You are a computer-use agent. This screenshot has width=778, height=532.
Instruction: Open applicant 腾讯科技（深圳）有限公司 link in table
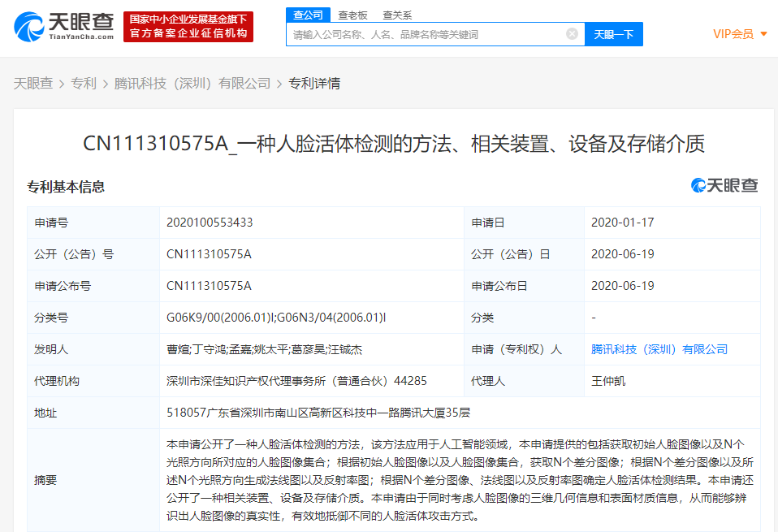[x=659, y=349]
